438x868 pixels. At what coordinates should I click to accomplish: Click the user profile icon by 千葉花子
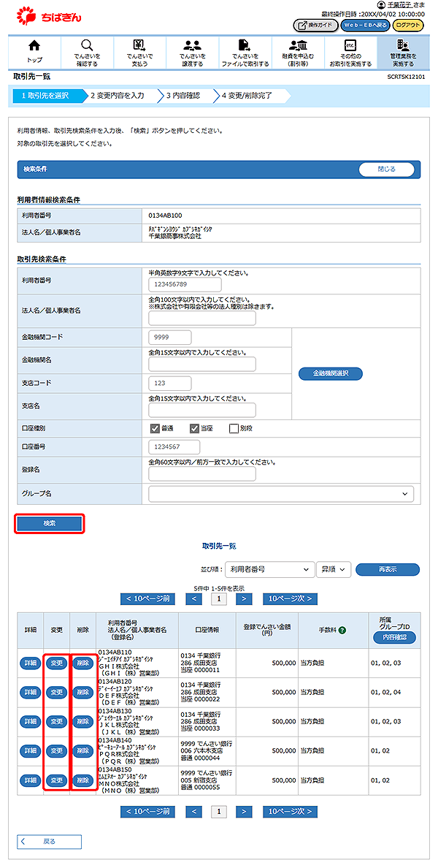pos(380,4)
